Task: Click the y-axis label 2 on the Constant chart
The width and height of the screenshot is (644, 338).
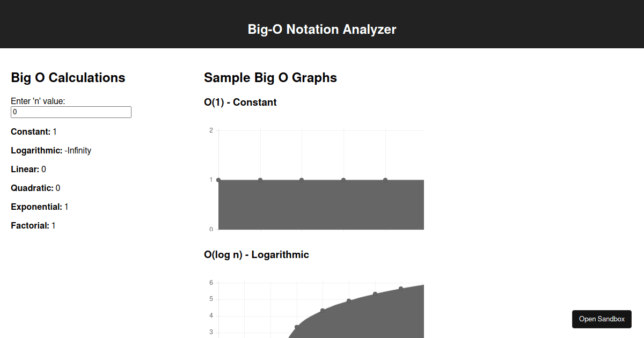Action: tap(211, 130)
